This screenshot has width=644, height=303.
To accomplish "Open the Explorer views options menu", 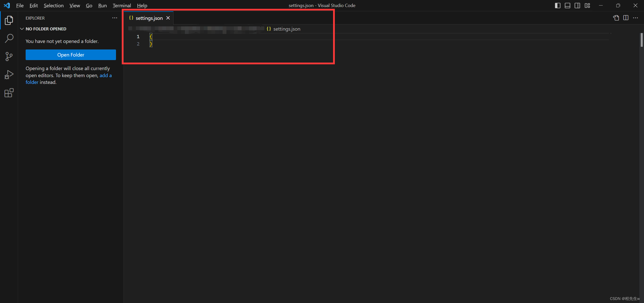I will tap(115, 18).
